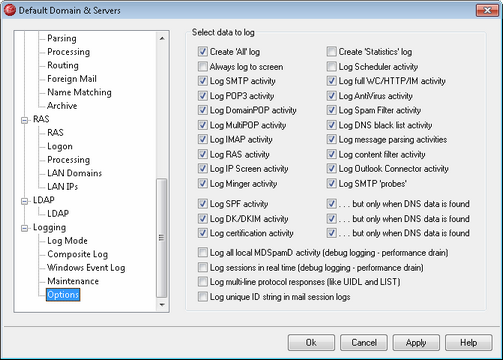The height and width of the screenshot is (360, 503).
Task: Turn on Log sessions in real time
Action: (203, 267)
